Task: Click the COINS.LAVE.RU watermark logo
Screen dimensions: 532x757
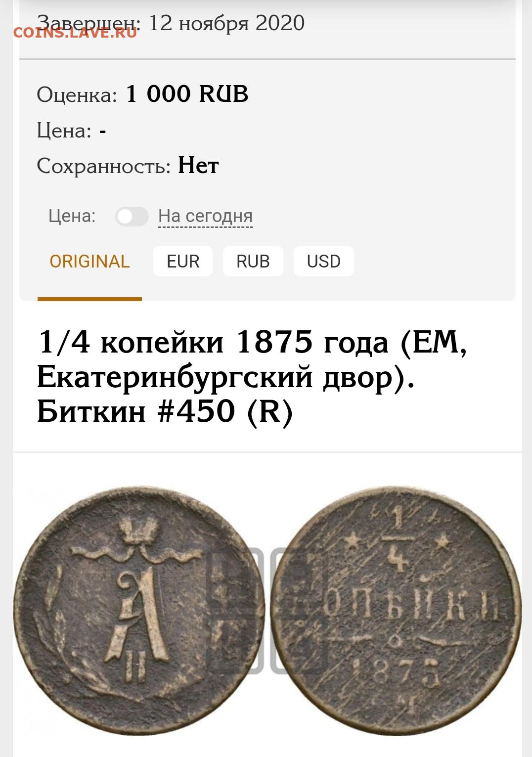Action: pos(75,33)
